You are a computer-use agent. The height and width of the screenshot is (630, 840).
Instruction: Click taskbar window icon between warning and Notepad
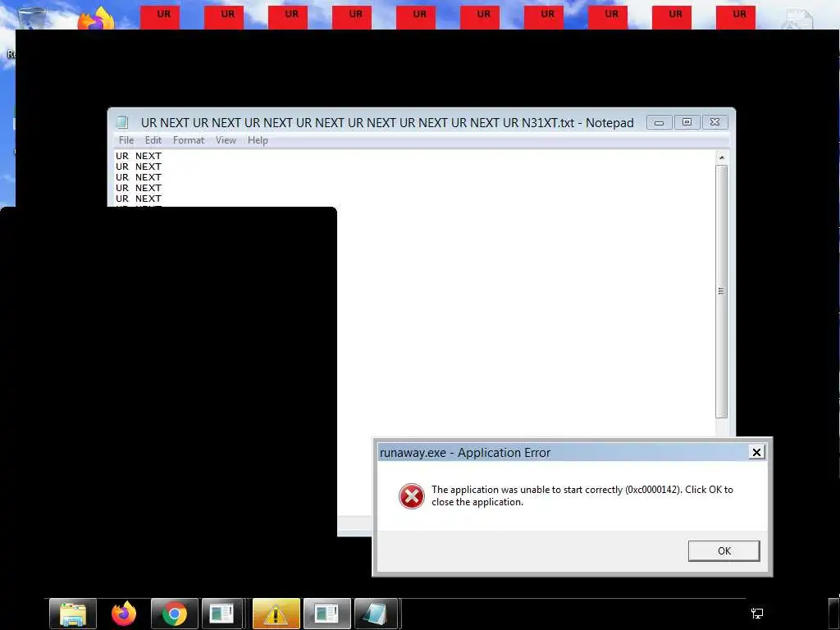[x=326, y=614]
